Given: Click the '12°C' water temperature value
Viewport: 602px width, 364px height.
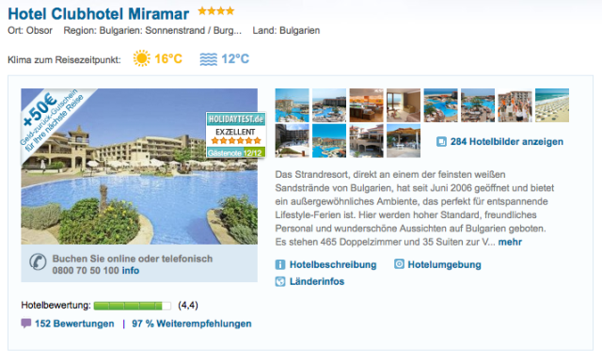Looking at the screenshot, I should [235, 58].
